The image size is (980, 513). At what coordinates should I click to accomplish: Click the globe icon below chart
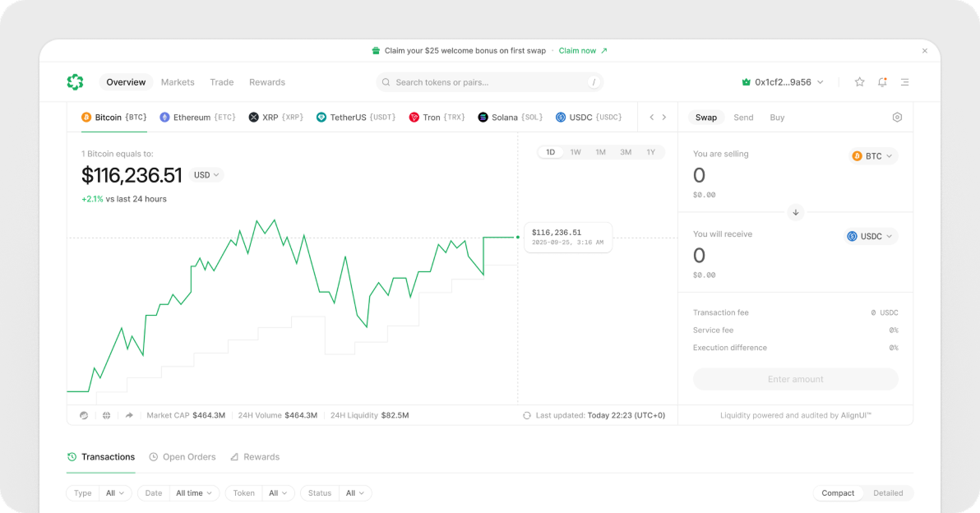(106, 415)
